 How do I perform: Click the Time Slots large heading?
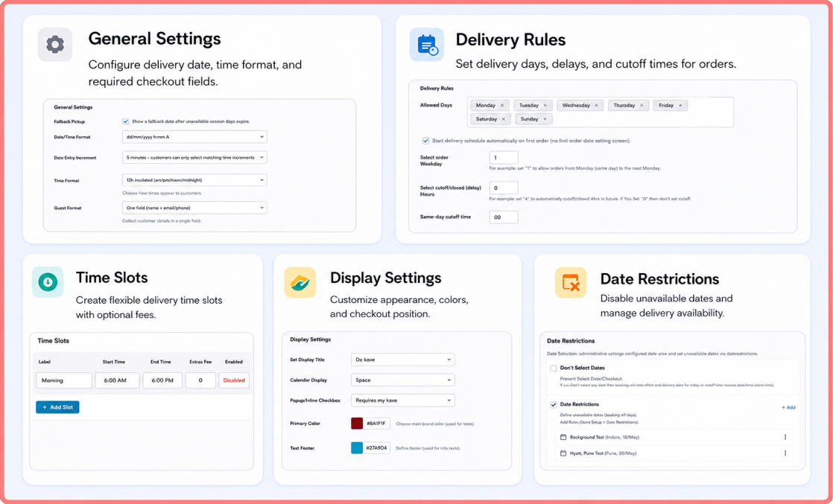[x=112, y=277]
